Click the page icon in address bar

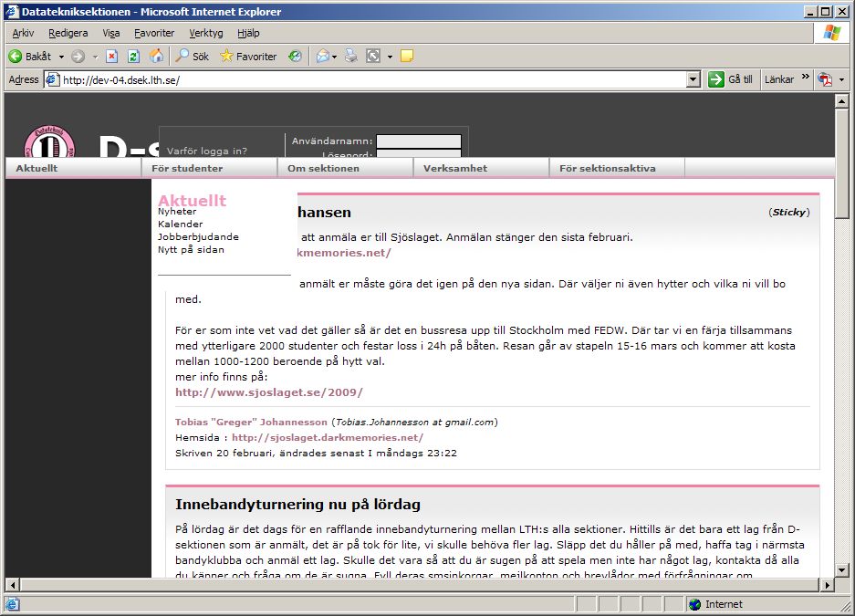click(x=52, y=79)
